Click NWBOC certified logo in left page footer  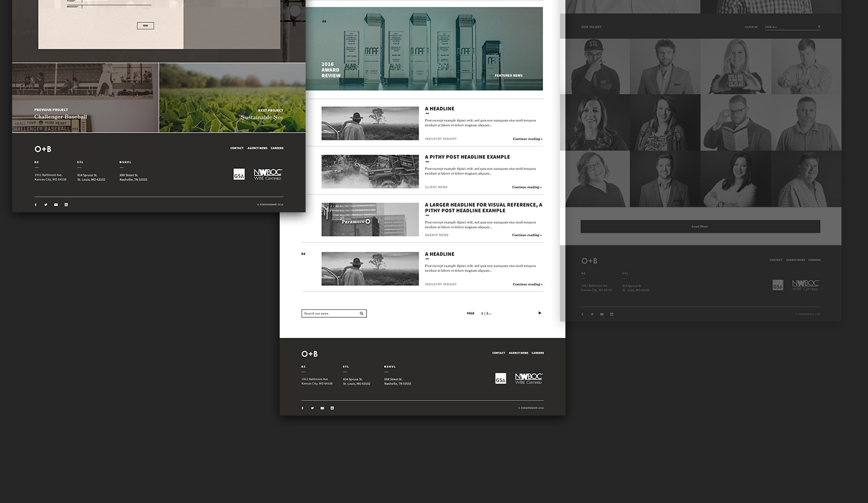[268, 174]
